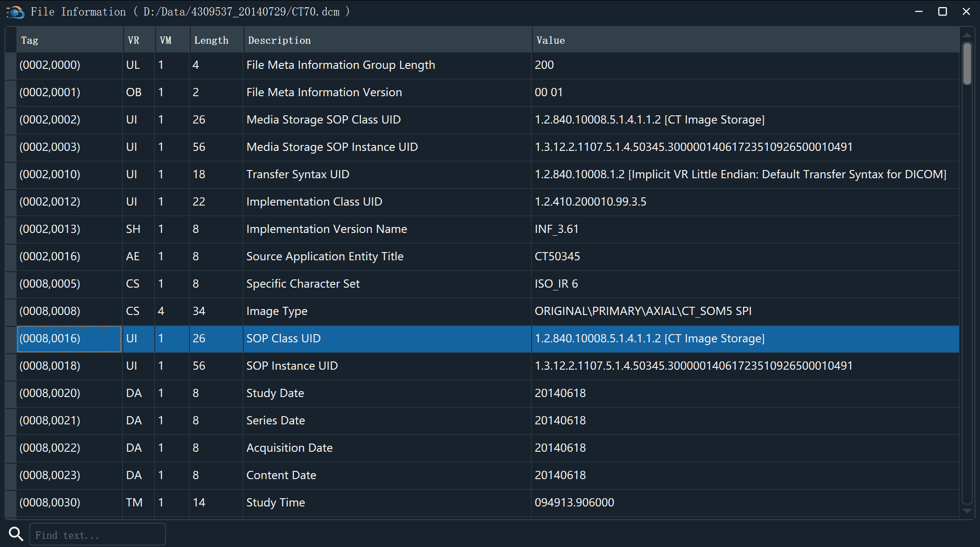The image size is (980, 547).
Task: Sort by the Value column header
Action: 745,40
